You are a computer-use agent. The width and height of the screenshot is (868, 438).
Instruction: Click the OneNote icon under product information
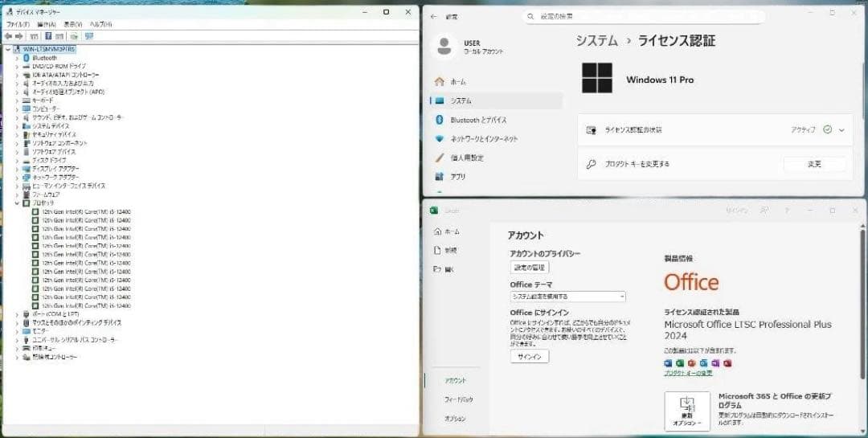pos(715,363)
